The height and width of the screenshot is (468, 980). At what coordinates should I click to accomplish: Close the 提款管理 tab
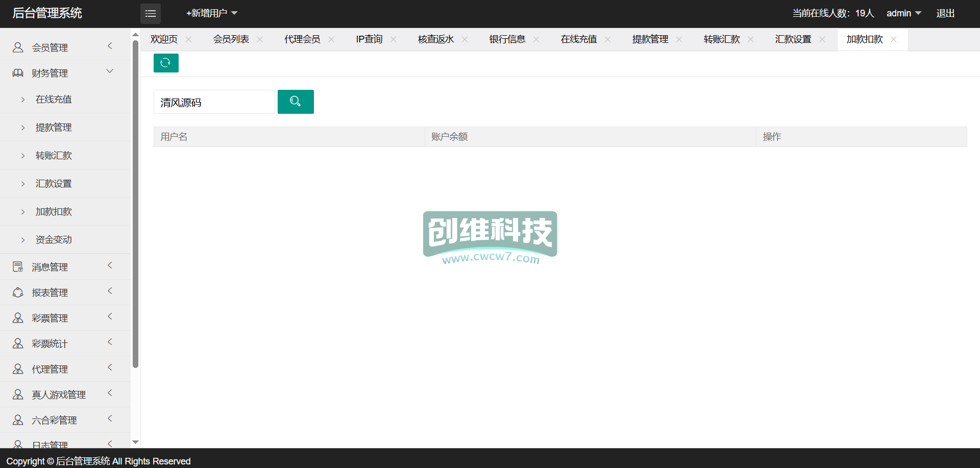pyautogui.click(x=679, y=39)
